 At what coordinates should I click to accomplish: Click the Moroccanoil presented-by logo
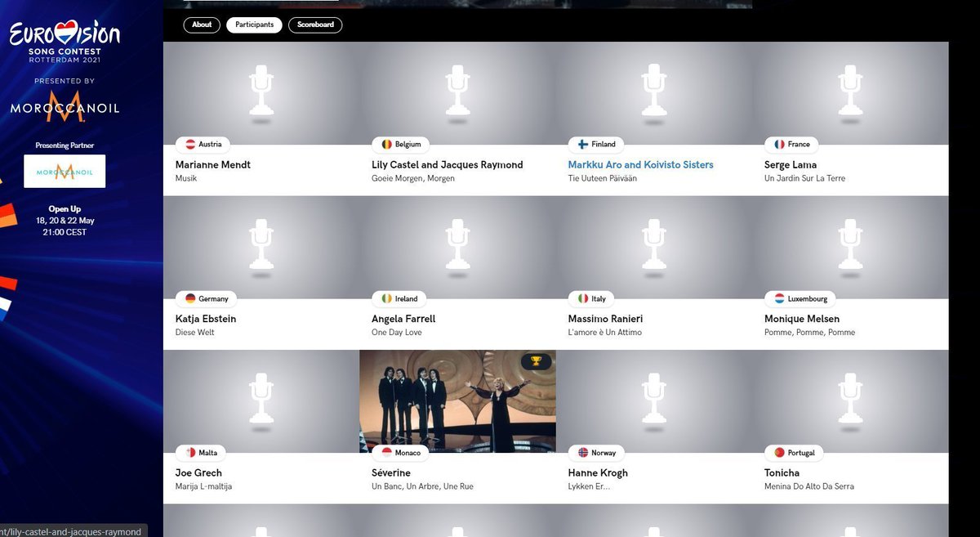coord(65,106)
